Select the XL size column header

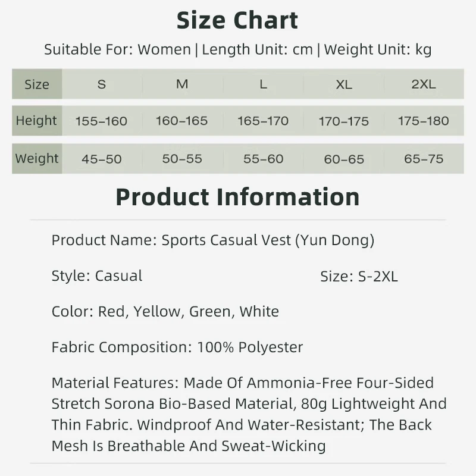[x=344, y=84]
